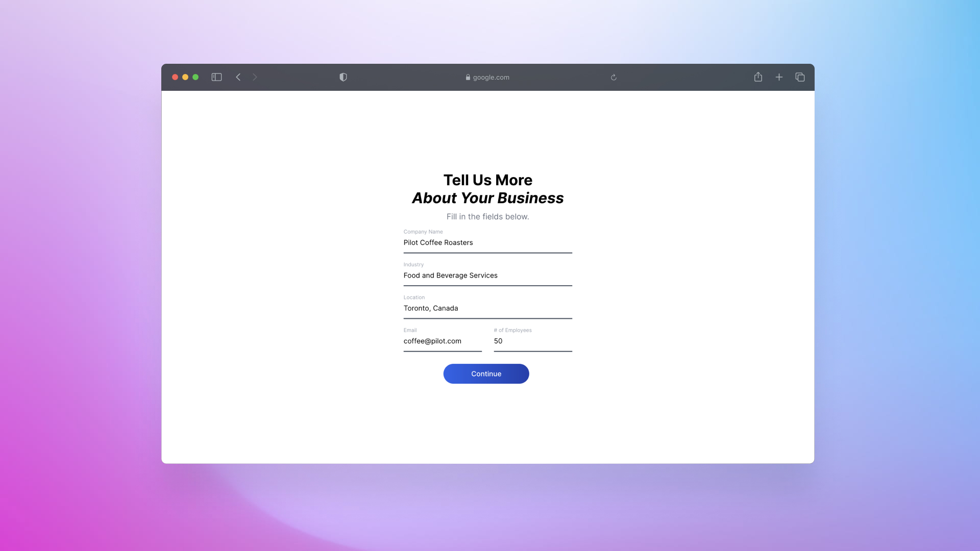Click the red close window button
The width and height of the screenshot is (980, 551).
[175, 77]
